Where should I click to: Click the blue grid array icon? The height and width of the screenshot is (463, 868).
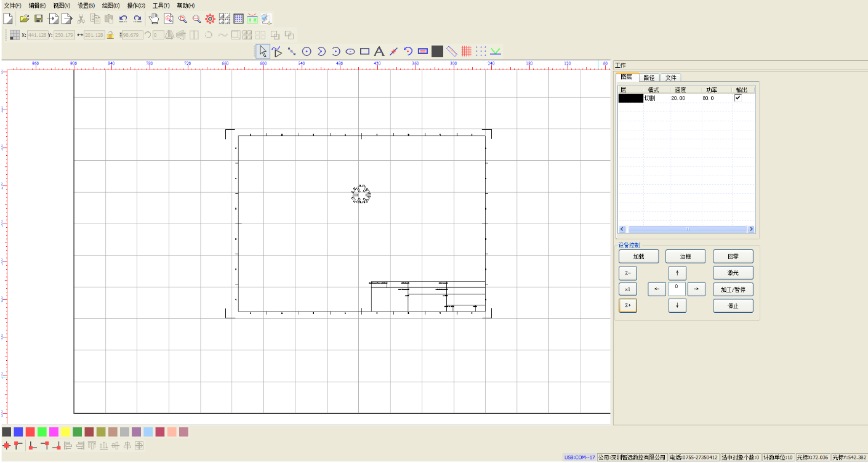click(238, 18)
